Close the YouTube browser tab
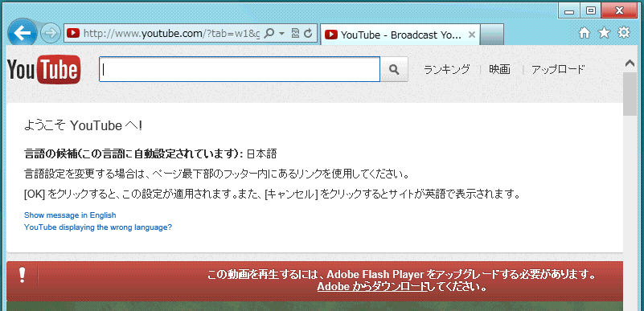Viewport: 644px width, 311px height. [472, 35]
